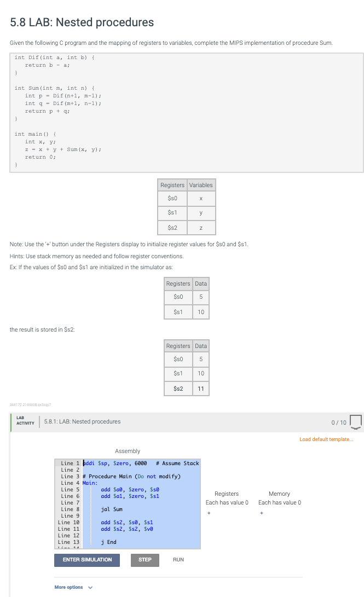Click 'return b - a;' line in C code
Screen dimensions: 364x597
click(x=47, y=65)
